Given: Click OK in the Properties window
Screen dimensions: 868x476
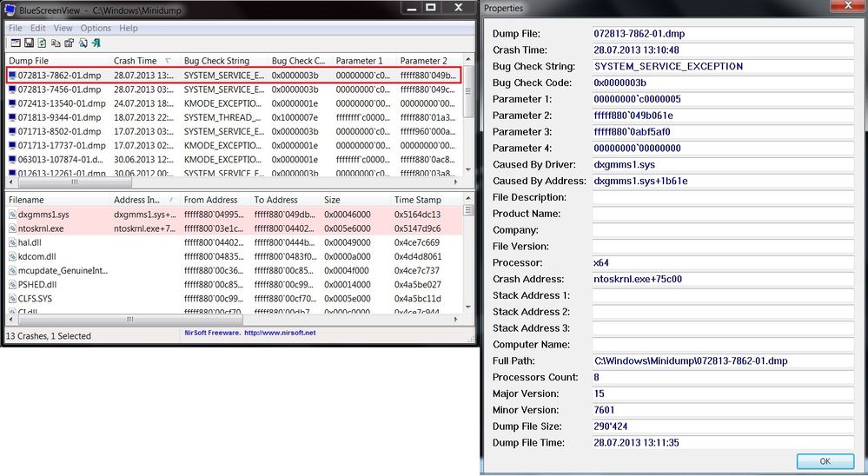Looking at the screenshot, I should pos(825,461).
